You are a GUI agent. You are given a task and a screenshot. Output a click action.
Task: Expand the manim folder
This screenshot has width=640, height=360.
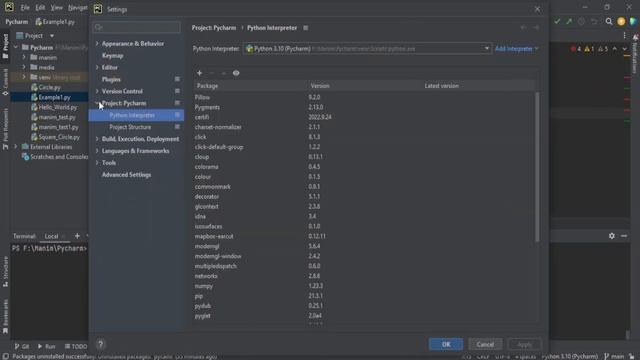pyautogui.click(x=24, y=58)
